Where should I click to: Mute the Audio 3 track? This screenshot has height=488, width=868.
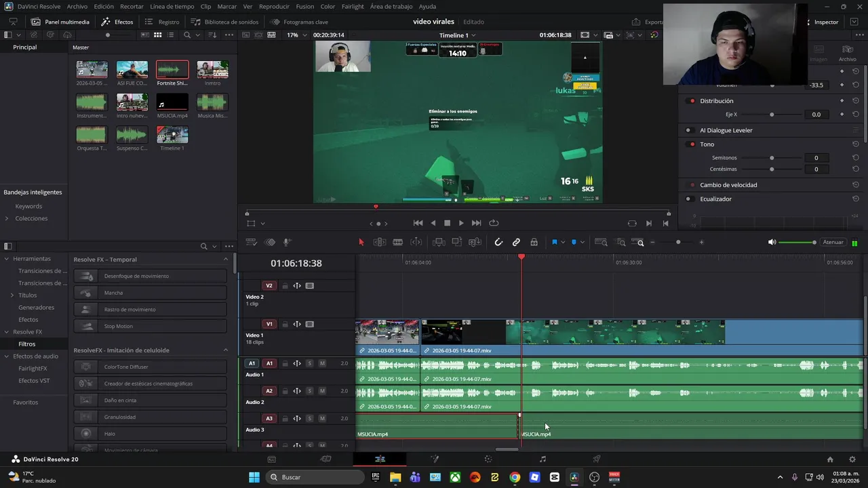322,419
